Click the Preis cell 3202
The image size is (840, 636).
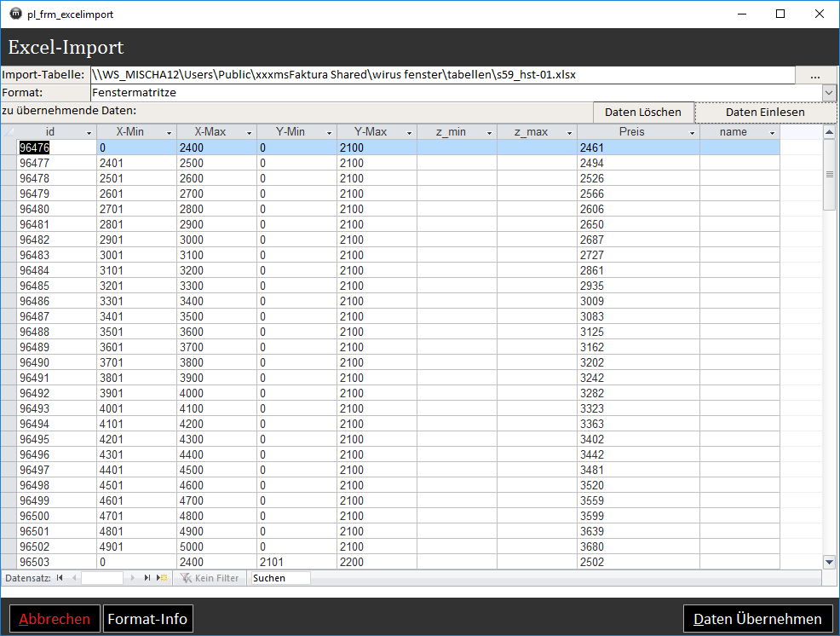pos(639,362)
